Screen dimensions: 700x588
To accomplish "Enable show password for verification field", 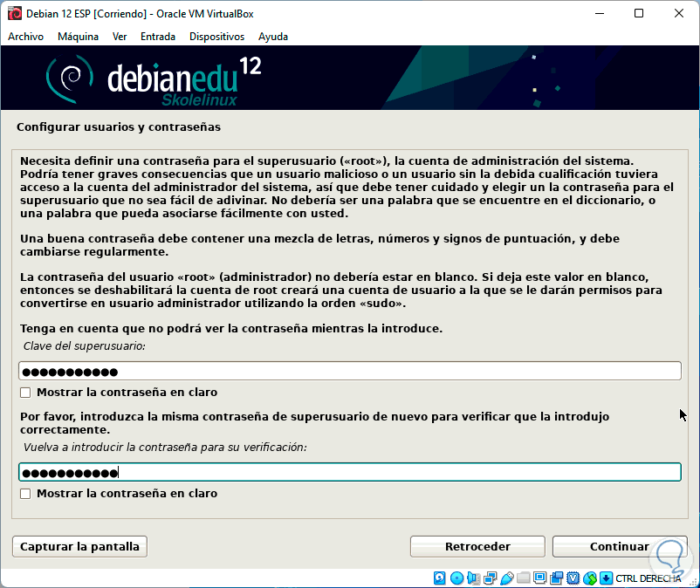I will [x=25, y=494].
